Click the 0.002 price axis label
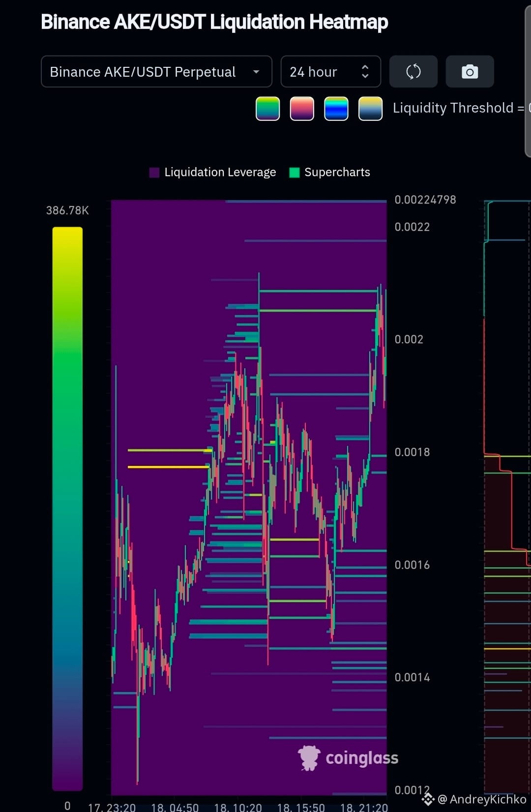The height and width of the screenshot is (812, 531). point(409,340)
